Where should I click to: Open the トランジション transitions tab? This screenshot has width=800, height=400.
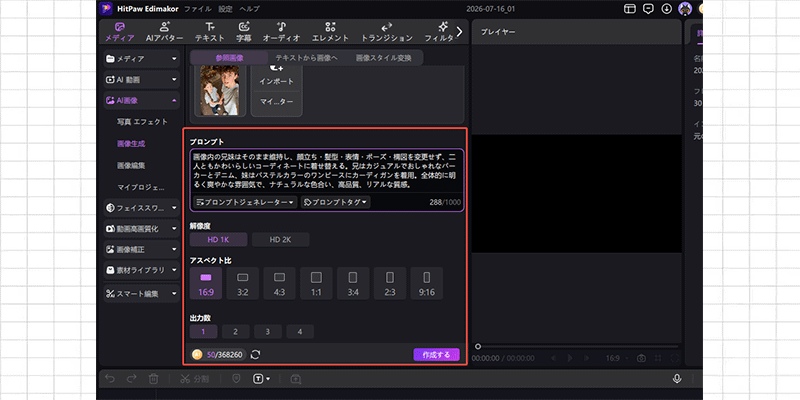[x=387, y=32]
